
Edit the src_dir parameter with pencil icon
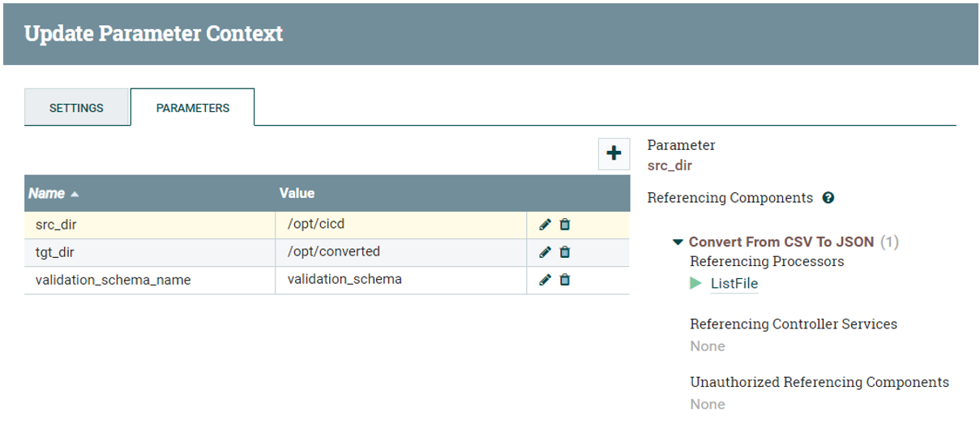[545, 225]
